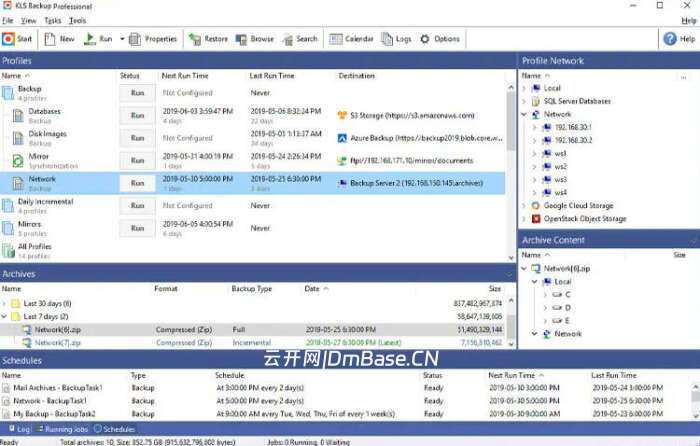Click Run button for Mirrors group
700x446 pixels.
click(138, 228)
